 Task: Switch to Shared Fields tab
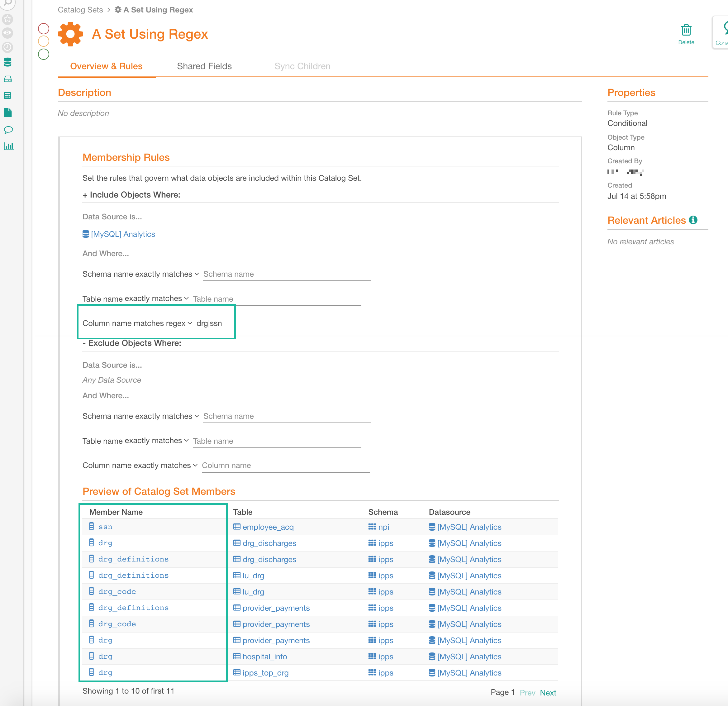tap(204, 66)
